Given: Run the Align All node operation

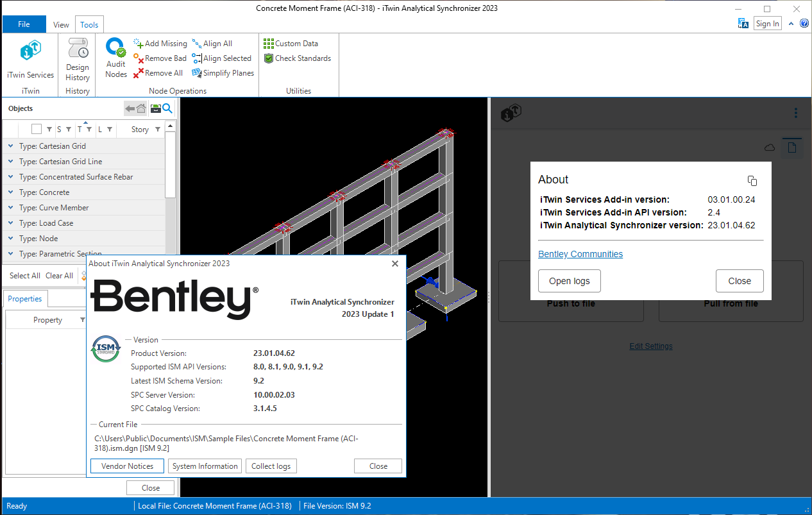Looking at the screenshot, I should point(212,44).
